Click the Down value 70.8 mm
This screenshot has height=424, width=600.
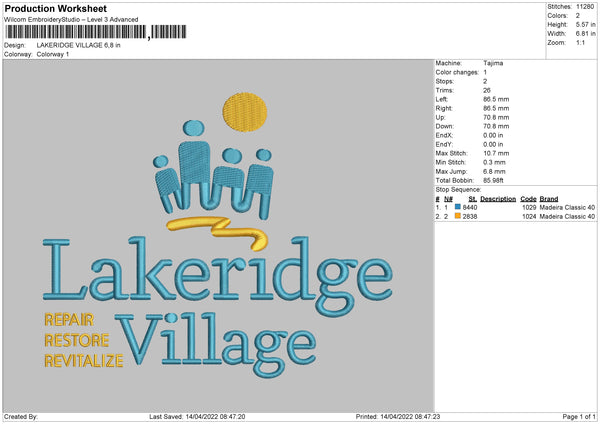pyautogui.click(x=496, y=126)
